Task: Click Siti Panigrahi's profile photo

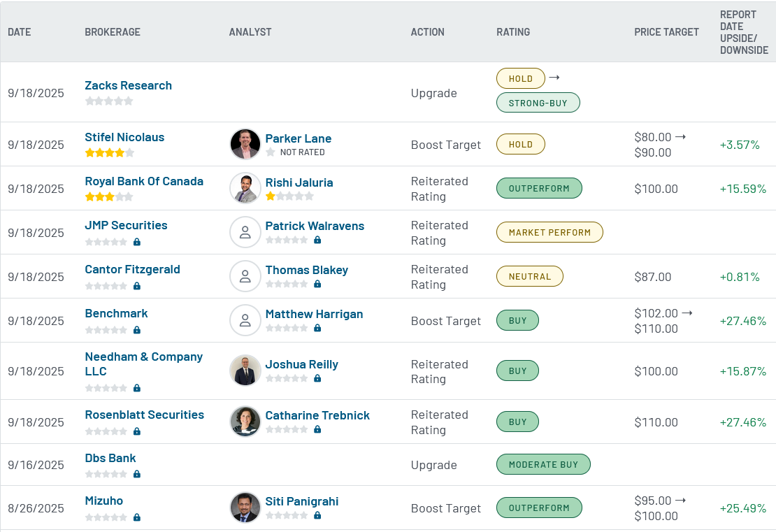Action: point(245,508)
